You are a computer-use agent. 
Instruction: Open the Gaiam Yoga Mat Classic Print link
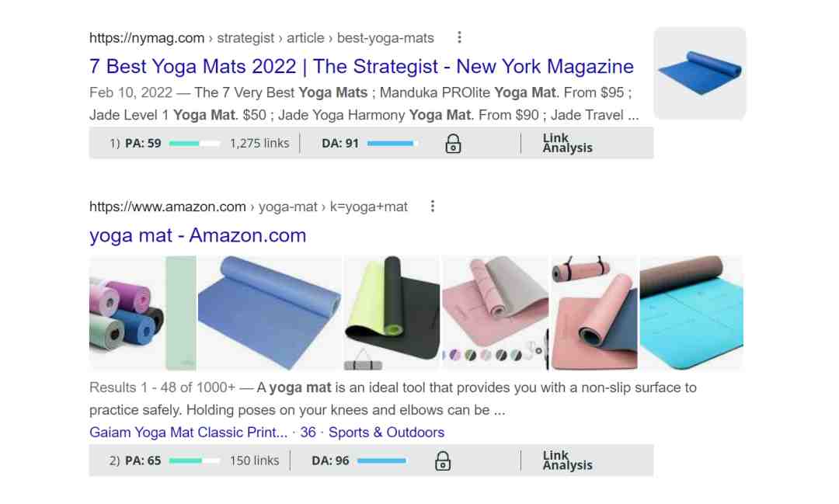(x=188, y=433)
